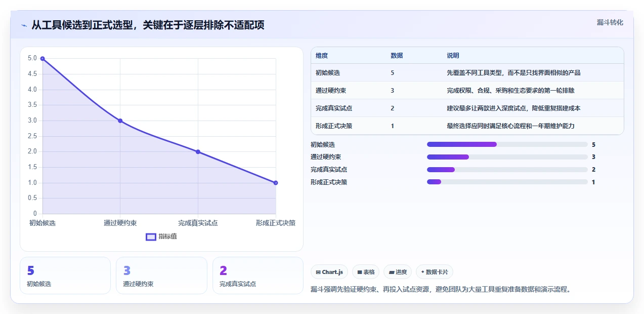Select the 完成真实试点 table row cell
The width and height of the screenshot is (644, 314).
point(334,108)
